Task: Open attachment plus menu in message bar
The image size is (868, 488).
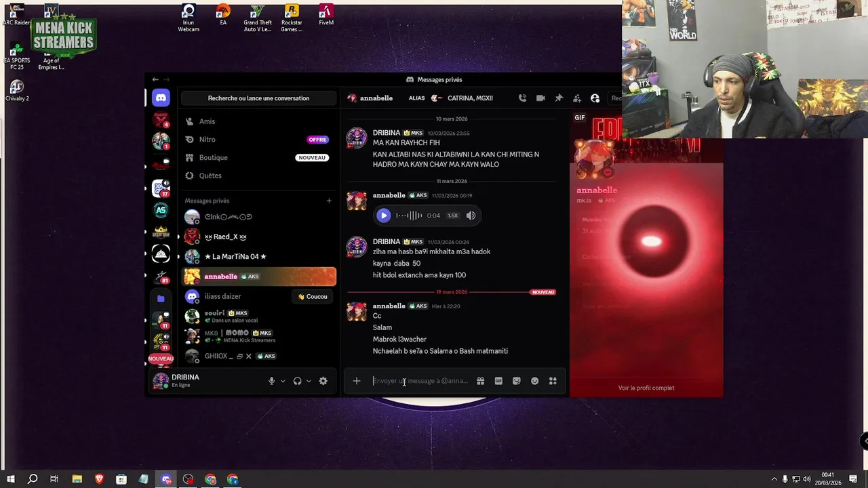Action: (x=356, y=381)
